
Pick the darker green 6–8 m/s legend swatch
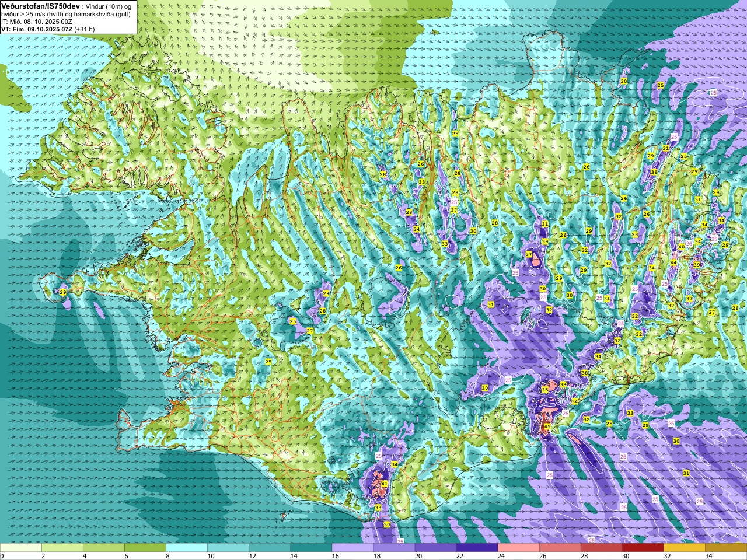point(145,548)
